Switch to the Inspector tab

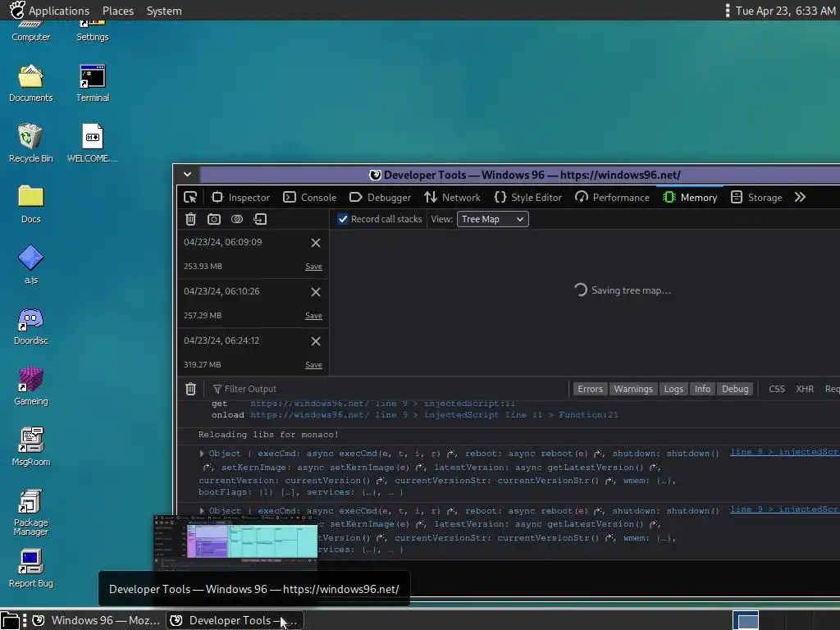tap(240, 197)
